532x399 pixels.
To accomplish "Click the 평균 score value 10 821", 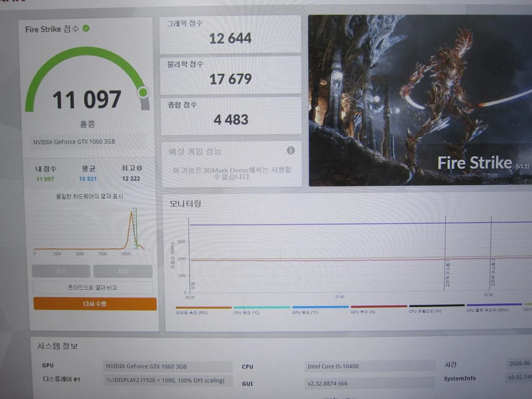I will [x=88, y=179].
